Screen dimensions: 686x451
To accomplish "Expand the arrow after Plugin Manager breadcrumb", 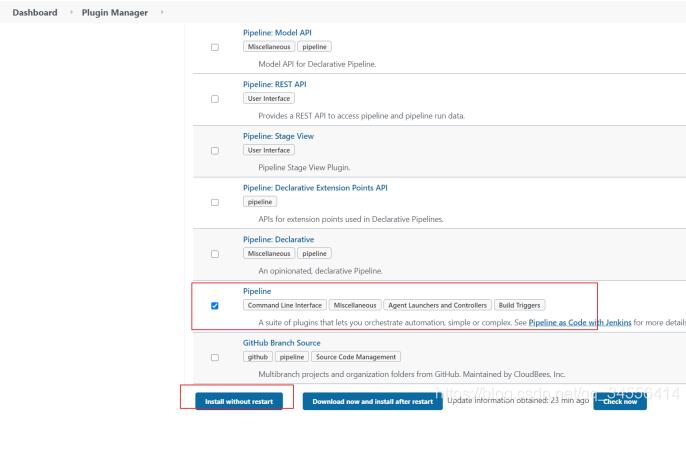I will [x=161, y=12].
